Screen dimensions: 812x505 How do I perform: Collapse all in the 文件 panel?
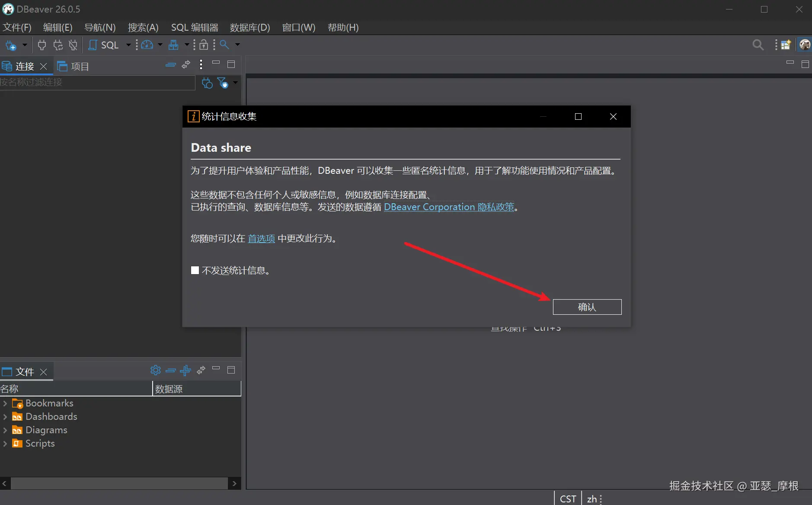(171, 371)
